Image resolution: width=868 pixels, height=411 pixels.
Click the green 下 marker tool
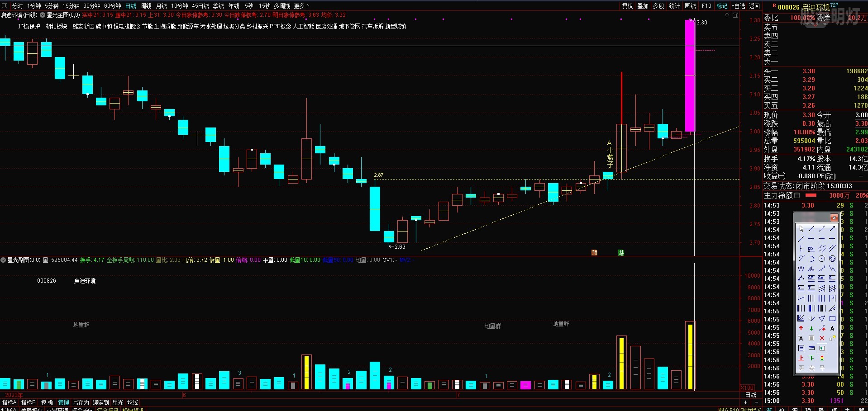(x=811, y=358)
